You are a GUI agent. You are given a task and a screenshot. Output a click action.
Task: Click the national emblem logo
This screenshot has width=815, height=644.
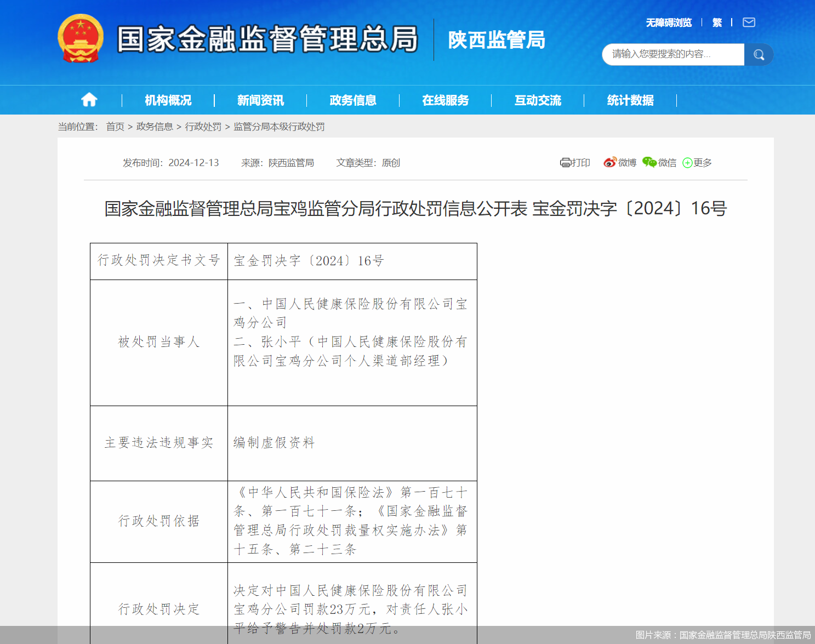(x=81, y=38)
